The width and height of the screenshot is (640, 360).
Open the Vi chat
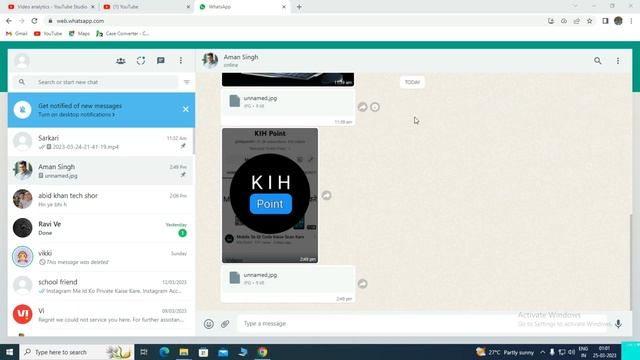[101, 315]
